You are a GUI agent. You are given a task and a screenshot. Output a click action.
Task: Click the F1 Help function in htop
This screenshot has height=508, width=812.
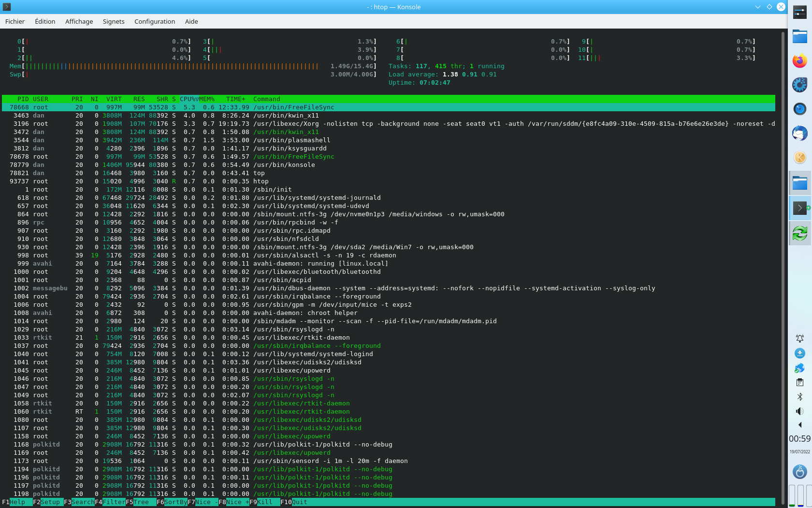(17, 502)
